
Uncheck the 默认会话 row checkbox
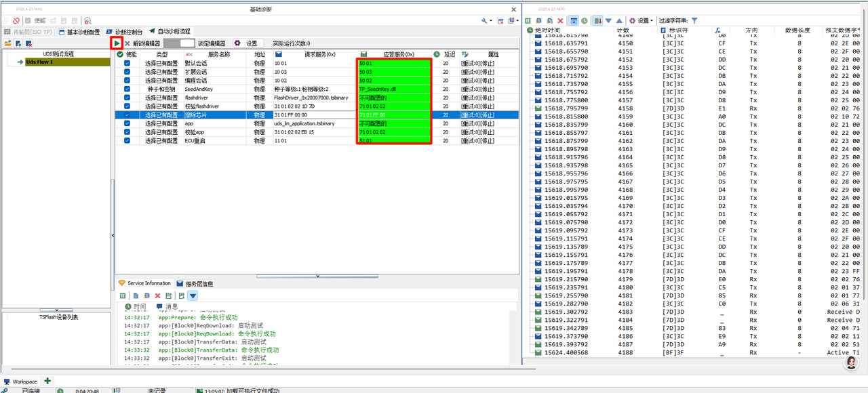point(127,63)
